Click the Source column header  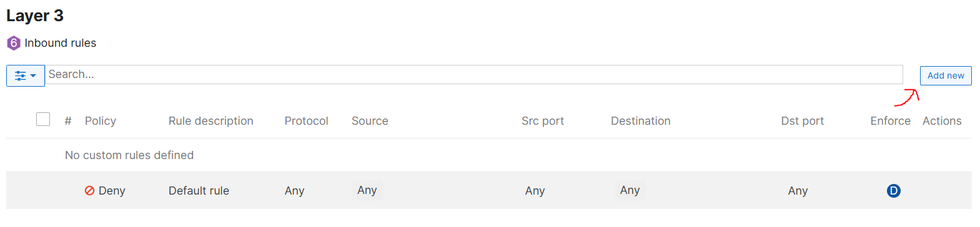point(370,121)
